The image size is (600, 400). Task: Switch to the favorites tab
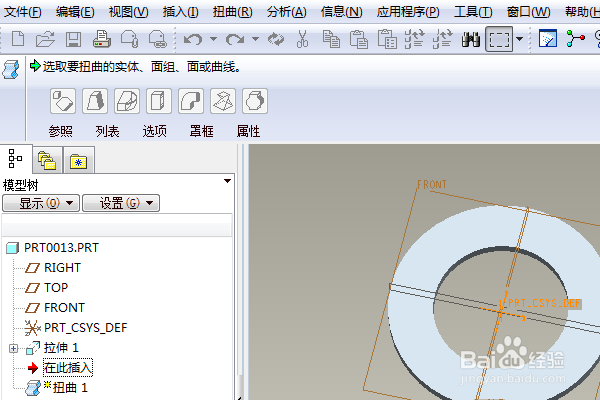[x=79, y=160]
